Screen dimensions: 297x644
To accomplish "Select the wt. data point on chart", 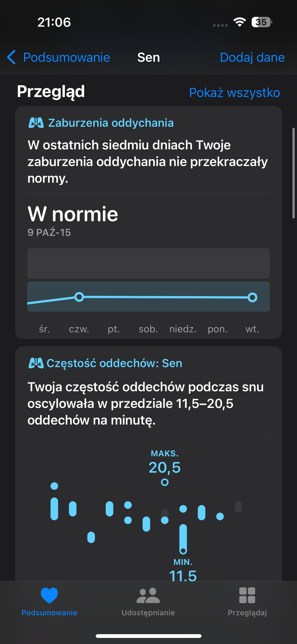I will (252, 297).
